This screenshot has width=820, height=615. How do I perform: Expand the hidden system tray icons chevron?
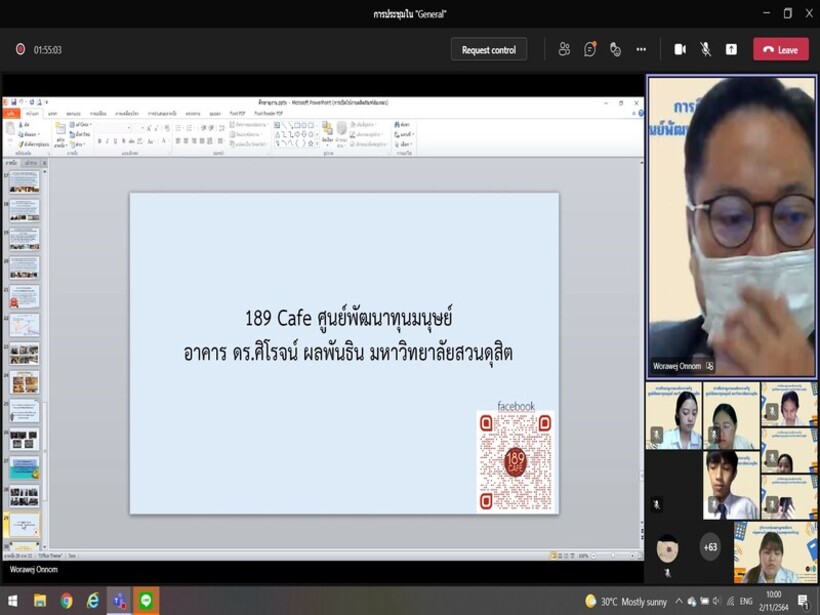(679, 601)
